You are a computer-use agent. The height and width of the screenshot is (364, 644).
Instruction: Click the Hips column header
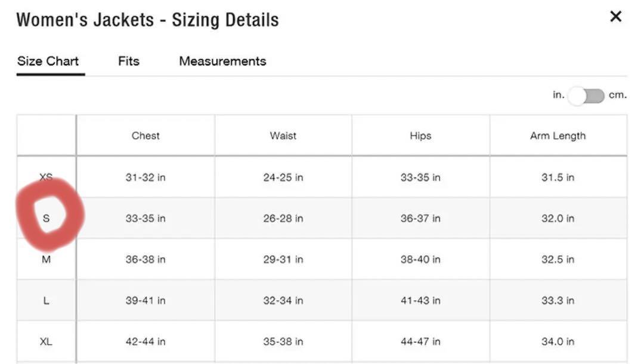420,136
